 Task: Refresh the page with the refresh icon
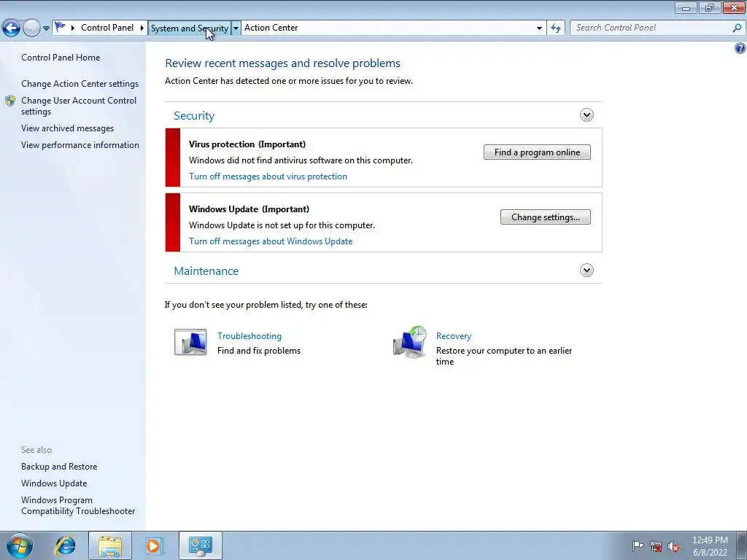[x=555, y=28]
